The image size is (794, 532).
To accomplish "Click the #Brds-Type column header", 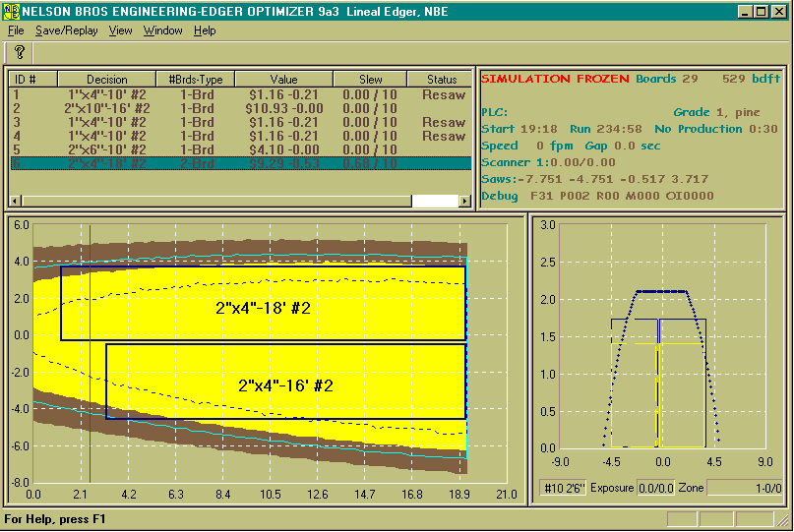I will coord(195,80).
